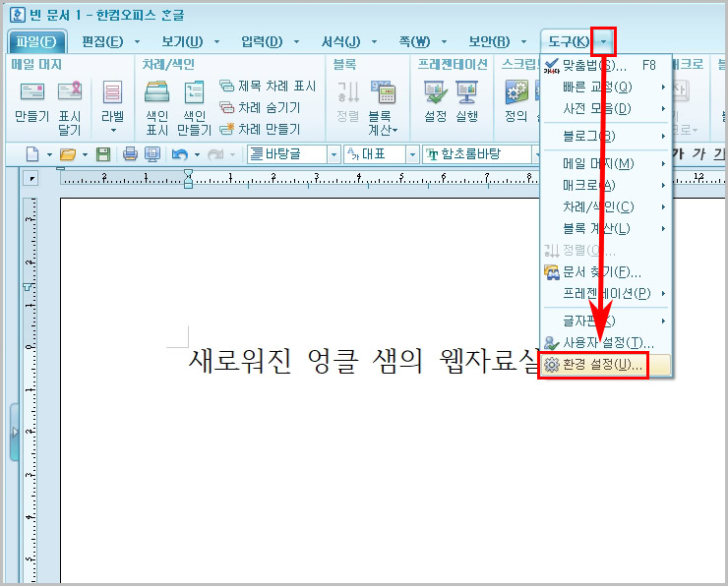Choose 환경 설정 in tools menu
The image size is (728, 586).
(606, 365)
